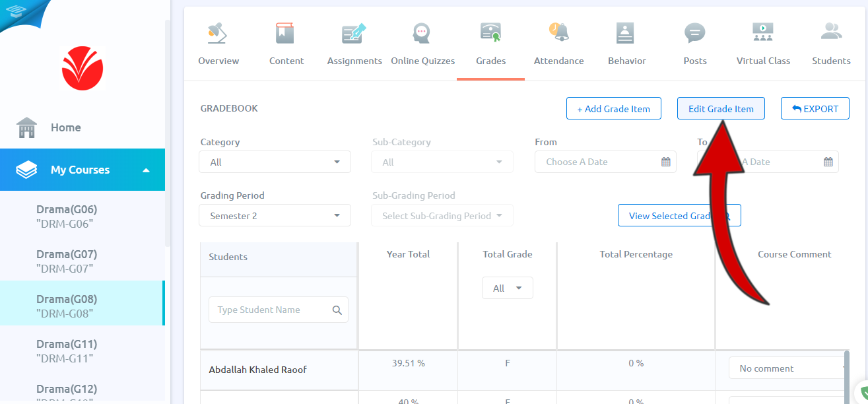Click the gradebook table vertical scrollbar
Viewport: 868px width, 404px height.
[x=846, y=376]
